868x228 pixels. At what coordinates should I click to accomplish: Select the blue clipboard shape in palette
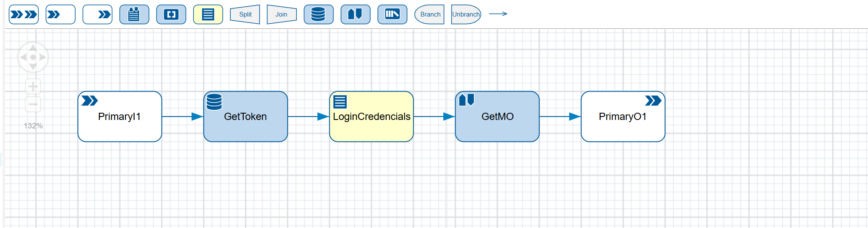[x=134, y=14]
